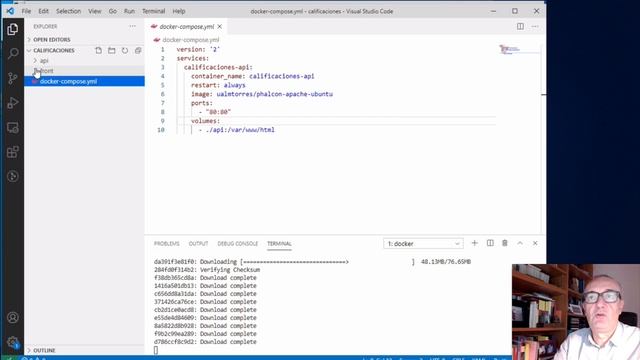The height and width of the screenshot is (360, 640).
Task: Open the terminal selector dropdown '1: docker'
Action: tap(423, 243)
